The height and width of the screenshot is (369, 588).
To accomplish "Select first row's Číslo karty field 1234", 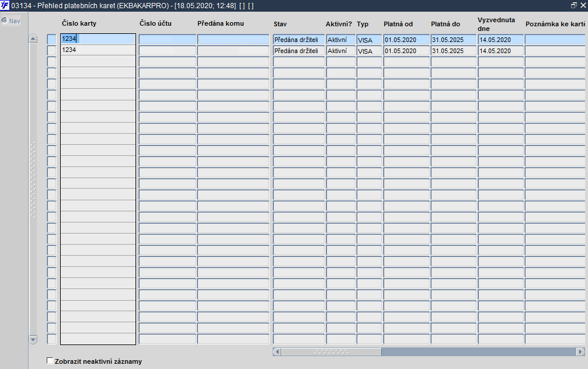I will pos(98,39).
